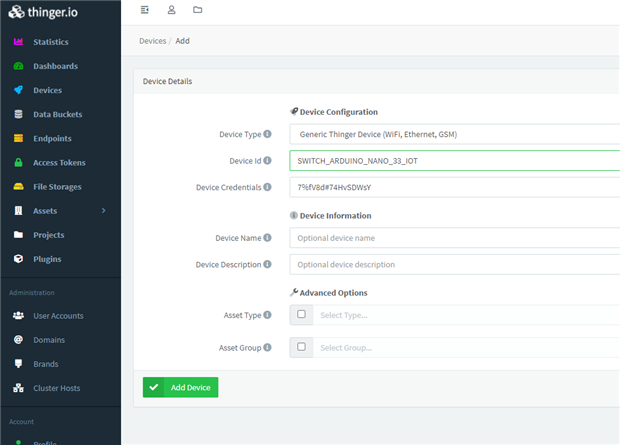Open File Storages page
The width and height of the screenshot is (620, 445).
(x=57, y=187)
